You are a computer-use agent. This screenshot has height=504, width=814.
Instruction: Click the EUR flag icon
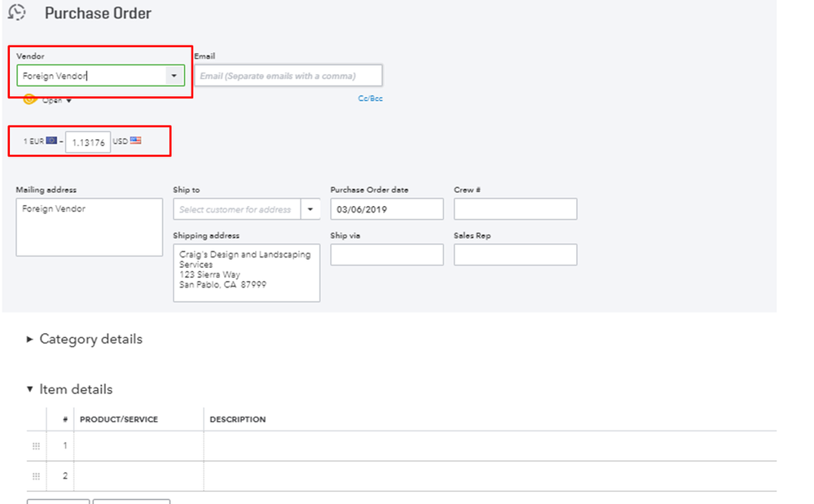click(x=51, y=141)
